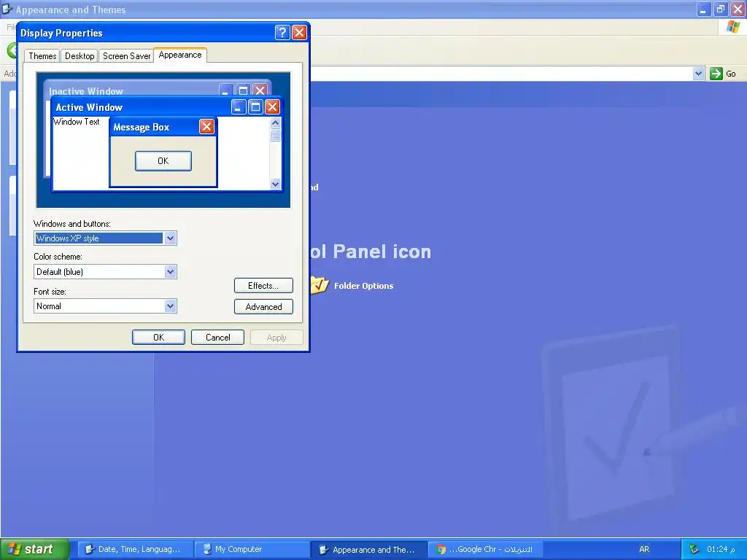Click preview Active Window maximize icon

click(255, 107)
